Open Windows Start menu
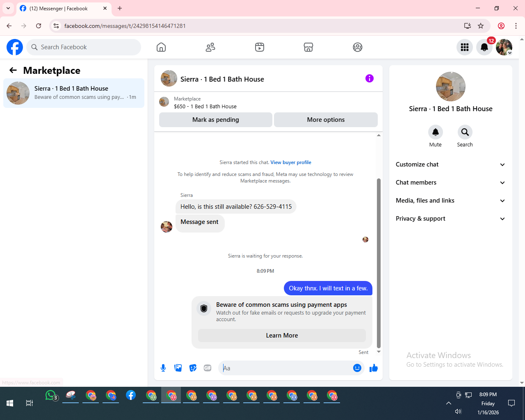 [10, 403]
